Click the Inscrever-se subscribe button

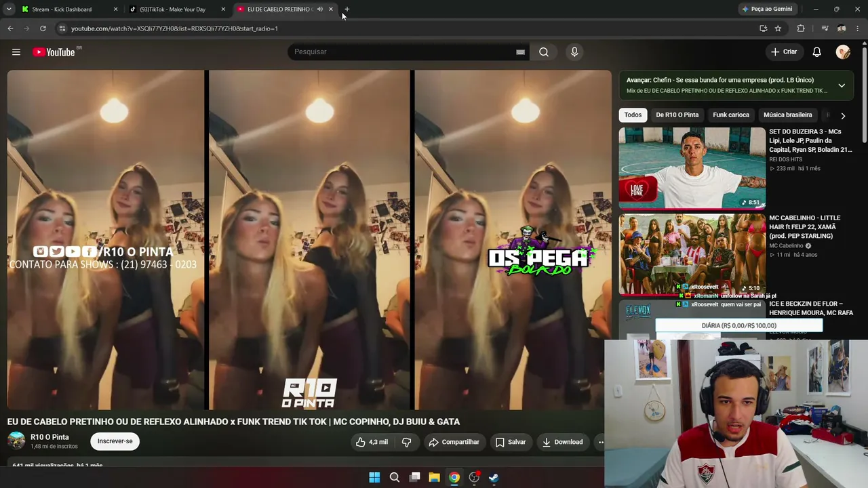click(x=115, y=441)
